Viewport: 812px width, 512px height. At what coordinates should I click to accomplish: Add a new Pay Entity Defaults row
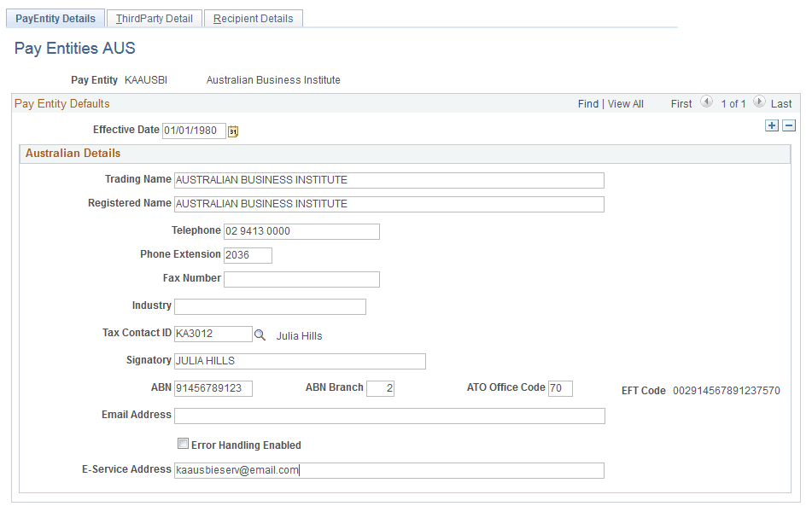click(x=772, y=125)
